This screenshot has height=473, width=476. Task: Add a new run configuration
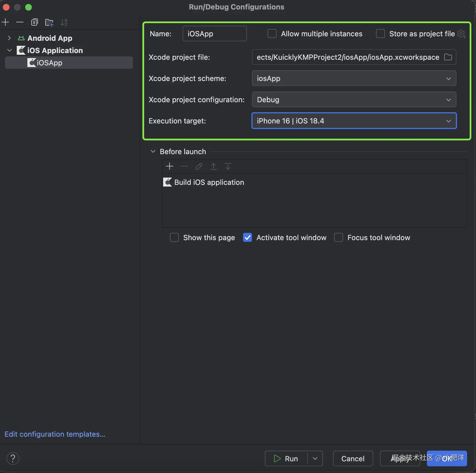(x=6, y=22)
